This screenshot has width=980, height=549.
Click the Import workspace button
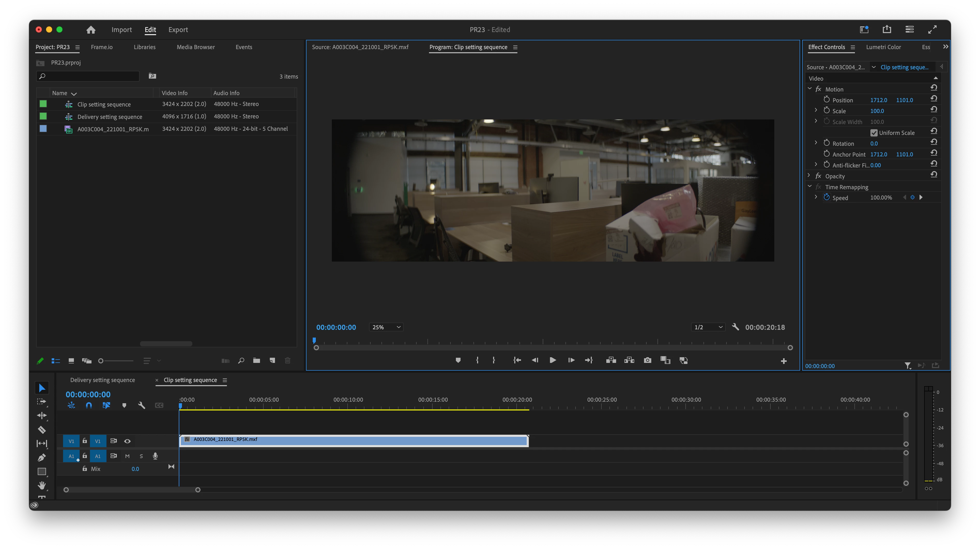coord(121,30)
